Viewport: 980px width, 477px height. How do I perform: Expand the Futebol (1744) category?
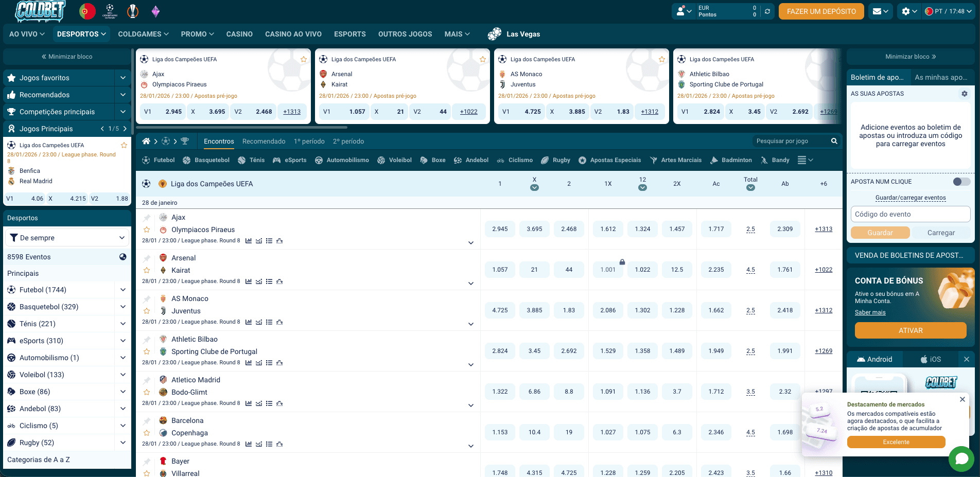(x=123, y=290)
